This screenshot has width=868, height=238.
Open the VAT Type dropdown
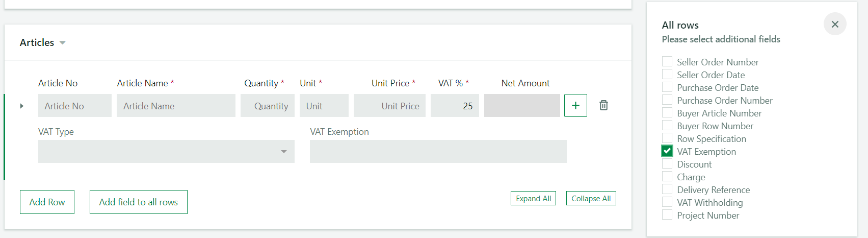click(x=166, y=151)
